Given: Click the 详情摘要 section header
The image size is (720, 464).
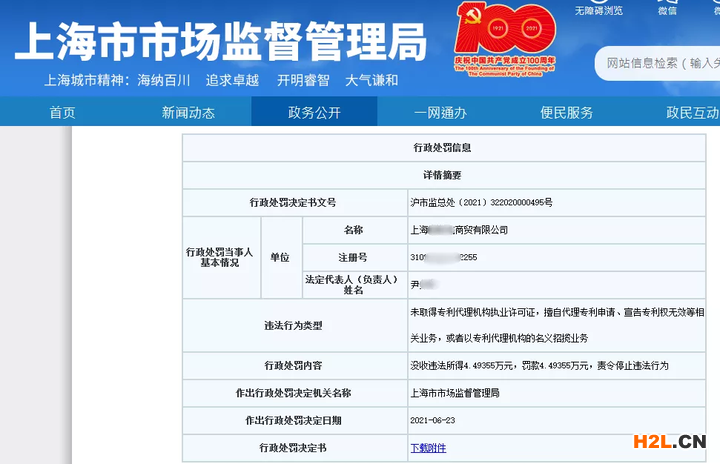Looking at the screenshot, I should [x=442, y=175].
